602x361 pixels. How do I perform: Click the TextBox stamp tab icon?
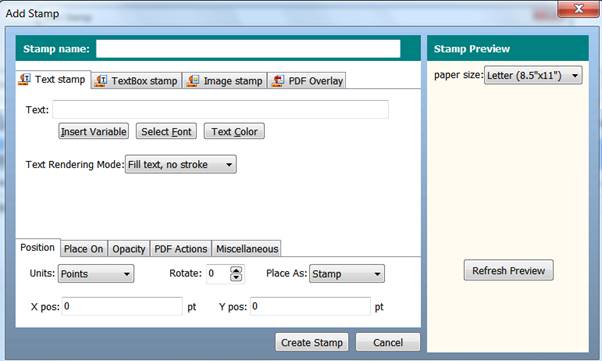pos(101,81)
